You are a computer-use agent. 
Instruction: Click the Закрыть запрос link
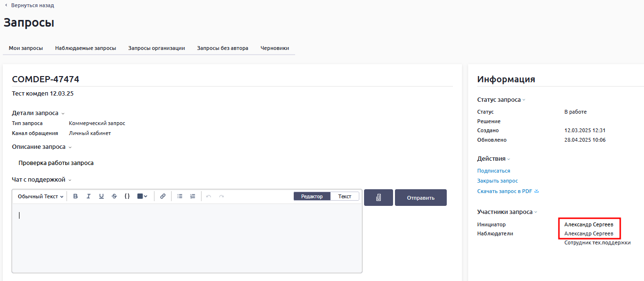click(498, 181)
